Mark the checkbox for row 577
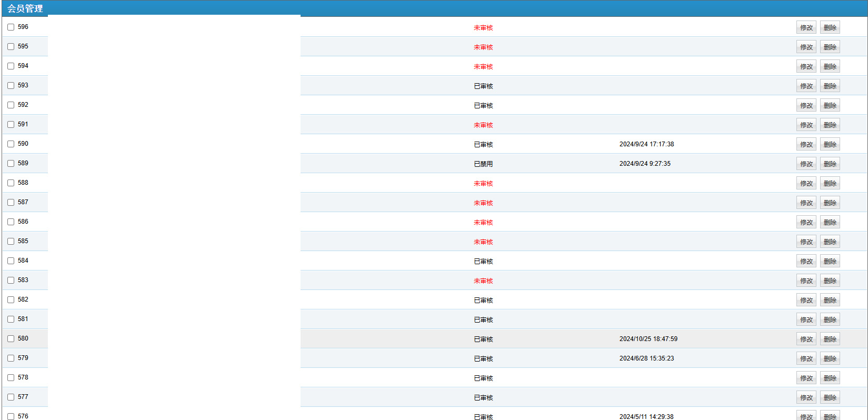This screenshot has height=420, width=868. click(x=11, y=397)
